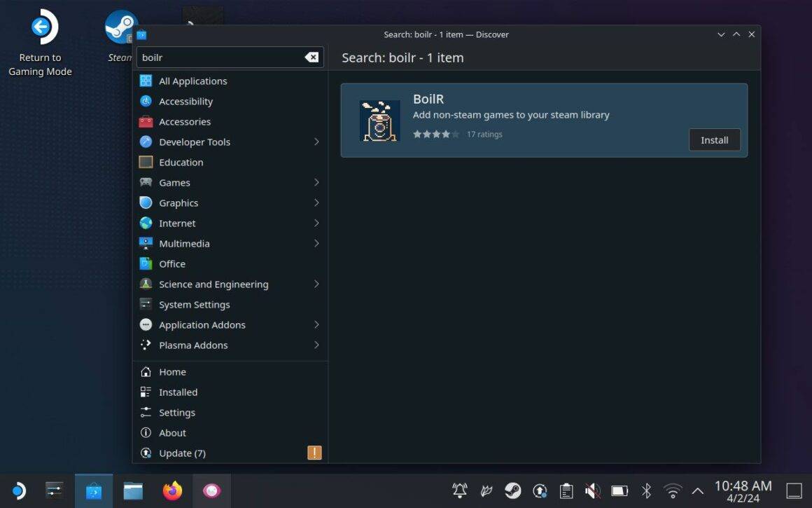Click the clock showing 10:48 AM
The image size is (812, 508).
pos(743,491)
